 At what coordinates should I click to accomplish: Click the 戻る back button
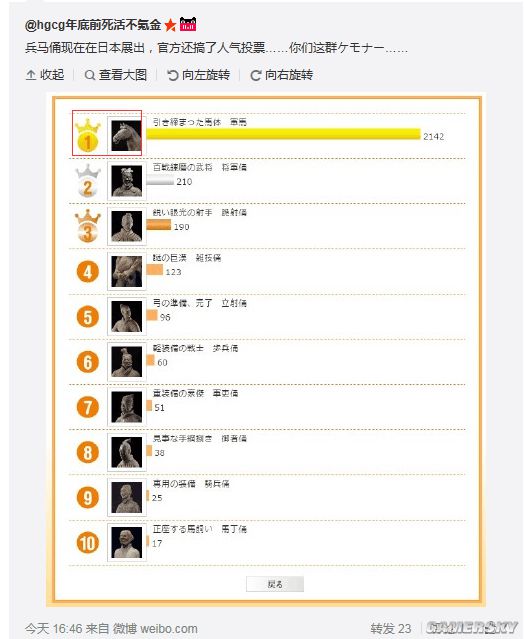coord(275,584)
